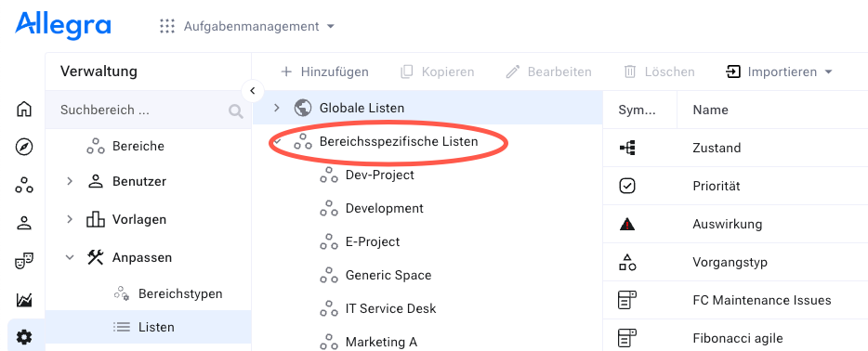868x351 pixels.
Task: Open the Importieren dropdown
Action: pos(779,71)
